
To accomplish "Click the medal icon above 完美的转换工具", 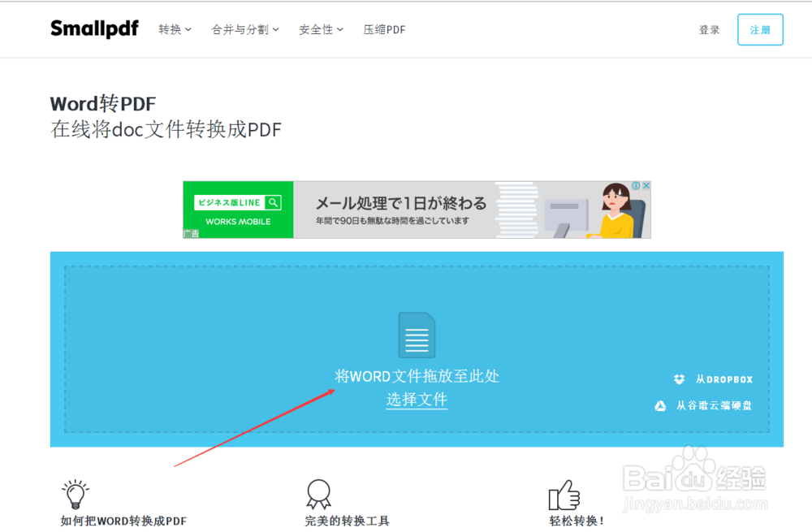I will [319, 494].
